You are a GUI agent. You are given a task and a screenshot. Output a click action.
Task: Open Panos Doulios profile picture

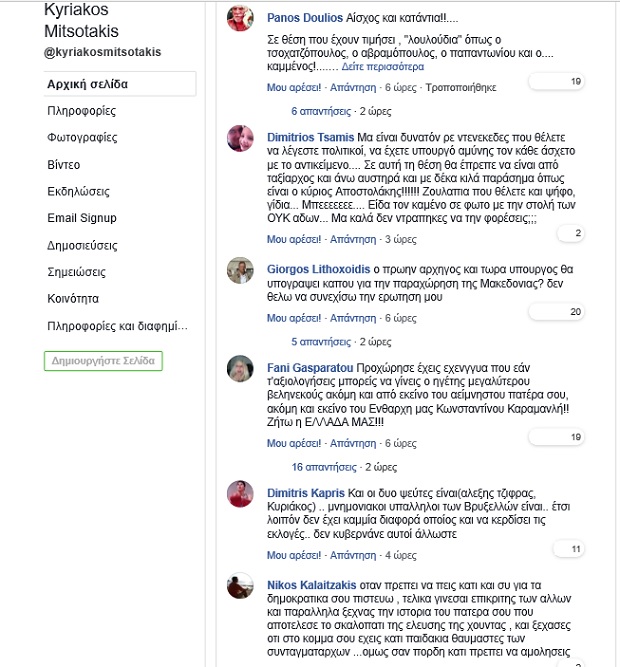(239, 18)
